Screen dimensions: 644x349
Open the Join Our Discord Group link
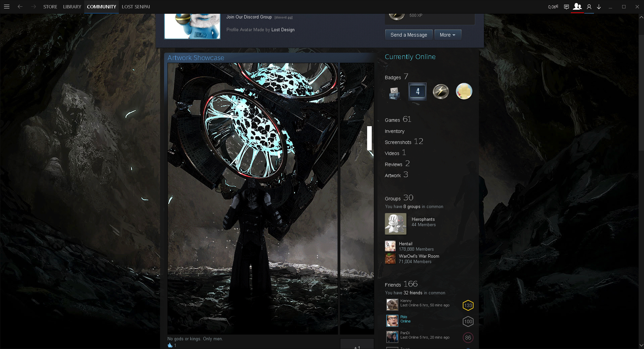pos(249,17)
